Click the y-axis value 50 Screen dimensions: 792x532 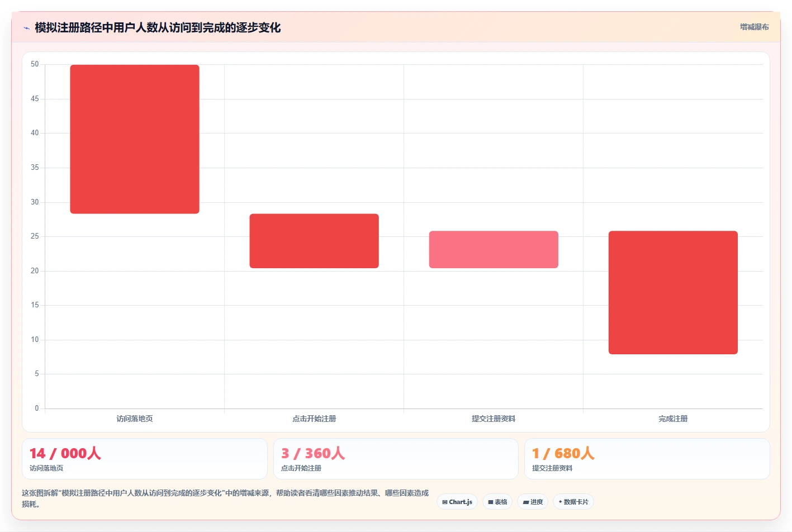(35, 64)
